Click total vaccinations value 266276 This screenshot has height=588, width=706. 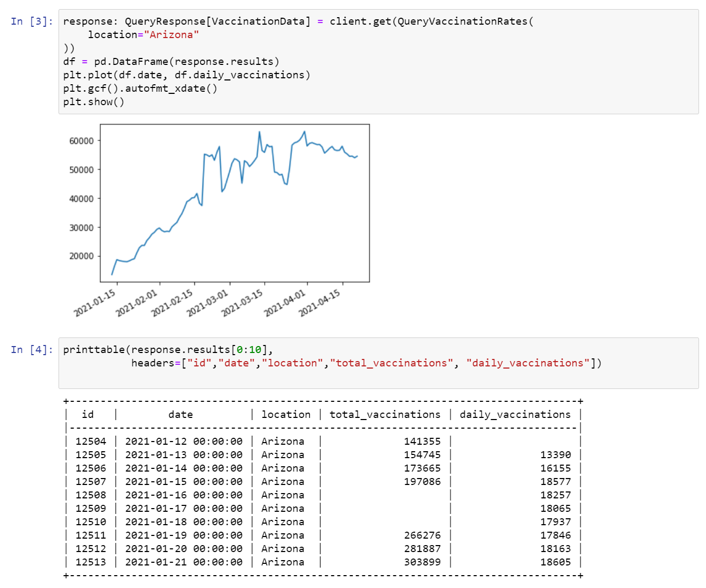pyautogui.click(x=422, y=535)
